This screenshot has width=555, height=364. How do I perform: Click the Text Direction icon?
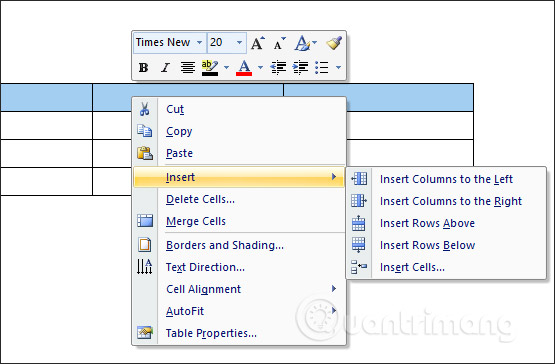pos(144,267)
